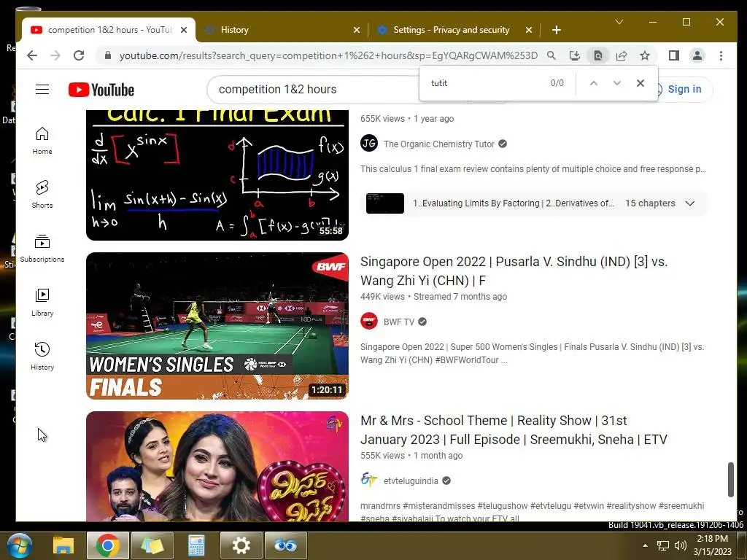Open Chrome three-dot menu
The width and height of the screenshot is (747, 560).
721,55
